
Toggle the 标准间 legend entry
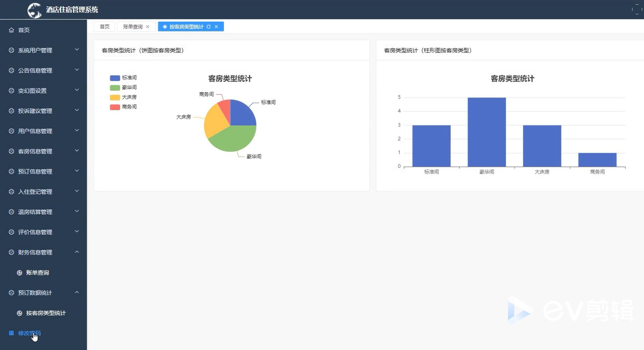123,77
